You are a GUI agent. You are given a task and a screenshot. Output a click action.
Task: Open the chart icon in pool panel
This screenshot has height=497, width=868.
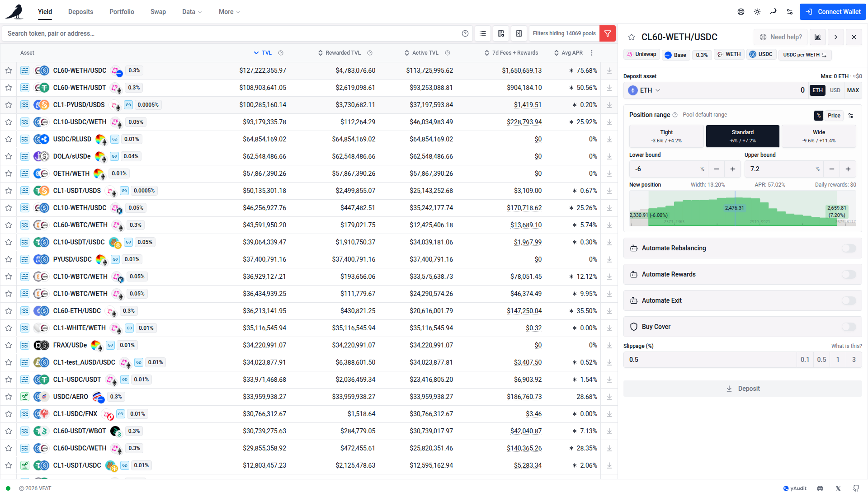[x=818, y=37]
